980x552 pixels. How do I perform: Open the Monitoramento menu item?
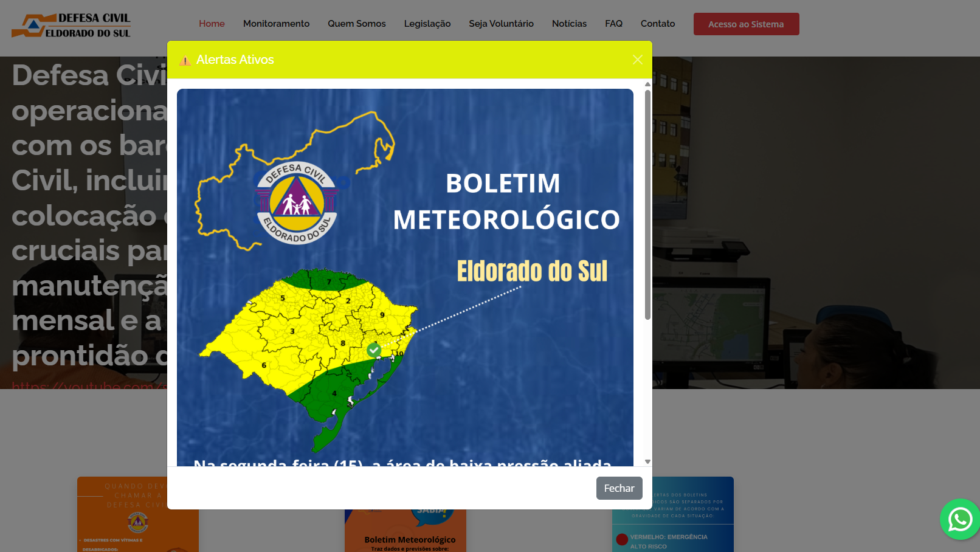coord(276,24)
